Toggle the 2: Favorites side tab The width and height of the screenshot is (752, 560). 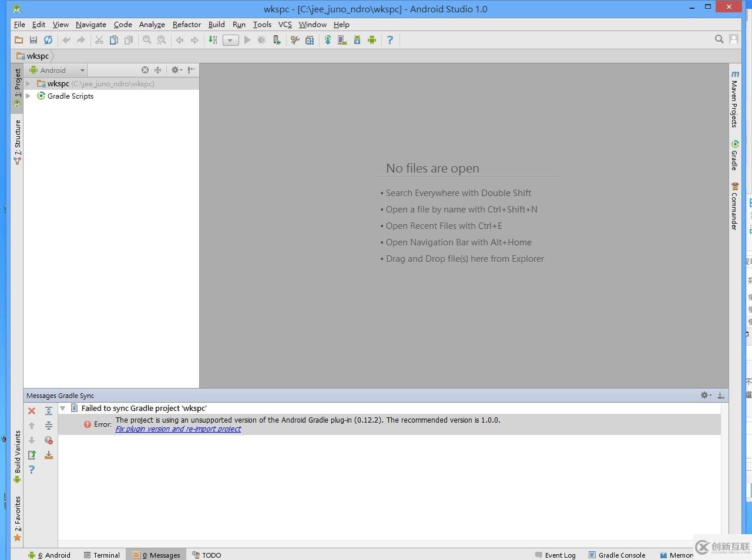pos(18,518)
